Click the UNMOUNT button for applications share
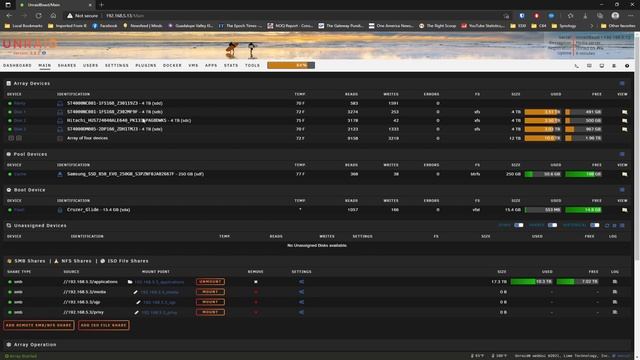 tap(210, 282)
